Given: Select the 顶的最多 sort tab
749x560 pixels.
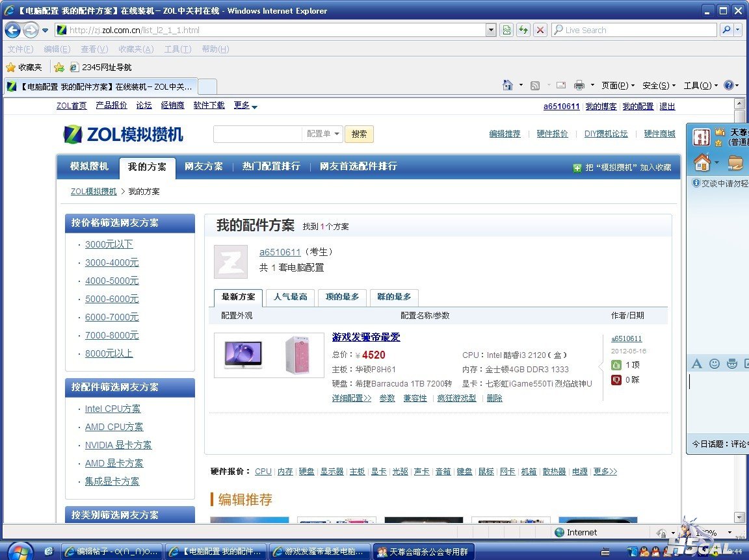Looking at the screenshot, I should 342,297.
